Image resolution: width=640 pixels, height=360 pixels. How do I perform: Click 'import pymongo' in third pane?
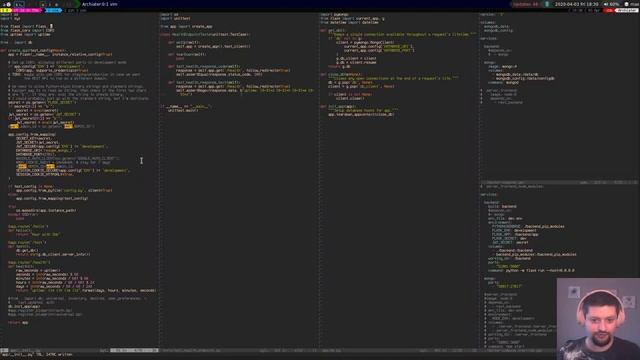click(335, 15)
